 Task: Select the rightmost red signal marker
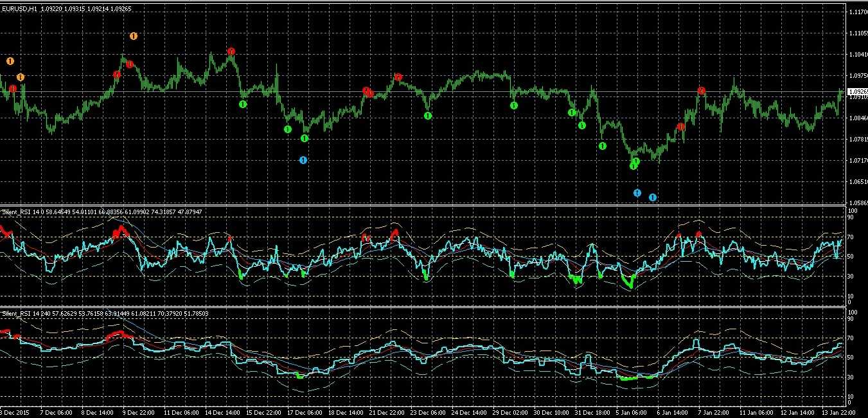click(702, 91)
